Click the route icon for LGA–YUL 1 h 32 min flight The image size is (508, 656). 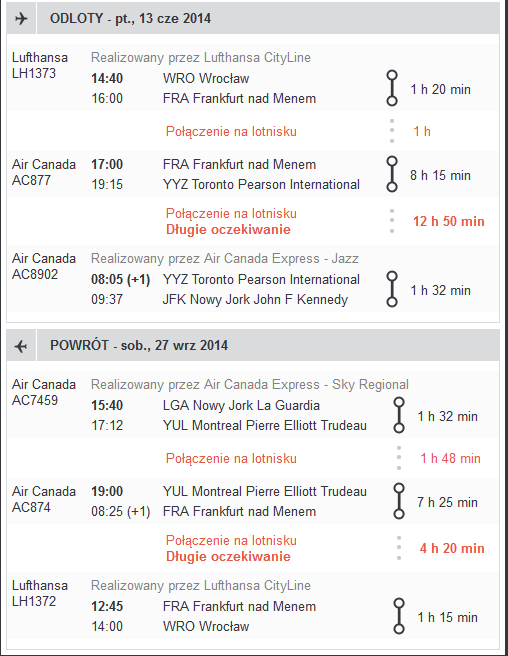click(x=399, y=415)
